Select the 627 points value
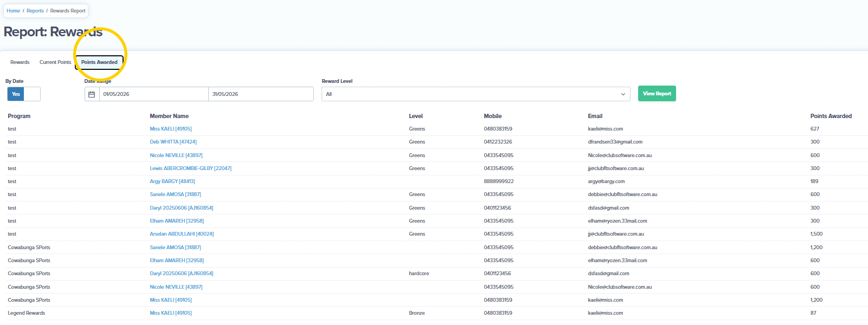 pos(815,129)
